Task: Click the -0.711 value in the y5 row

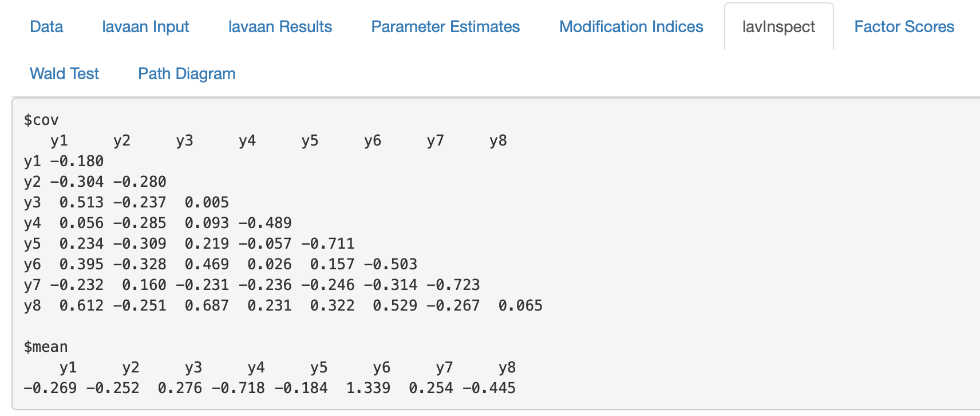Action: point(328,244)
